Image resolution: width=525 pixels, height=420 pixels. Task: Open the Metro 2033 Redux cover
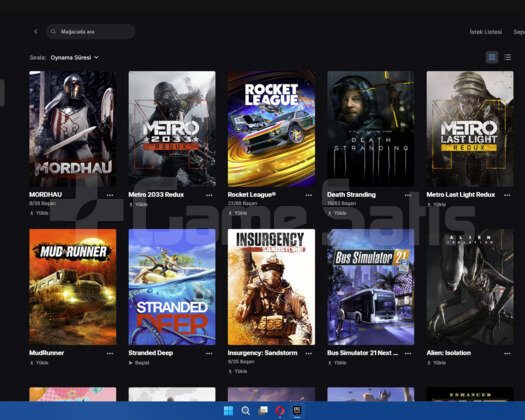click(x=172, y=129)
